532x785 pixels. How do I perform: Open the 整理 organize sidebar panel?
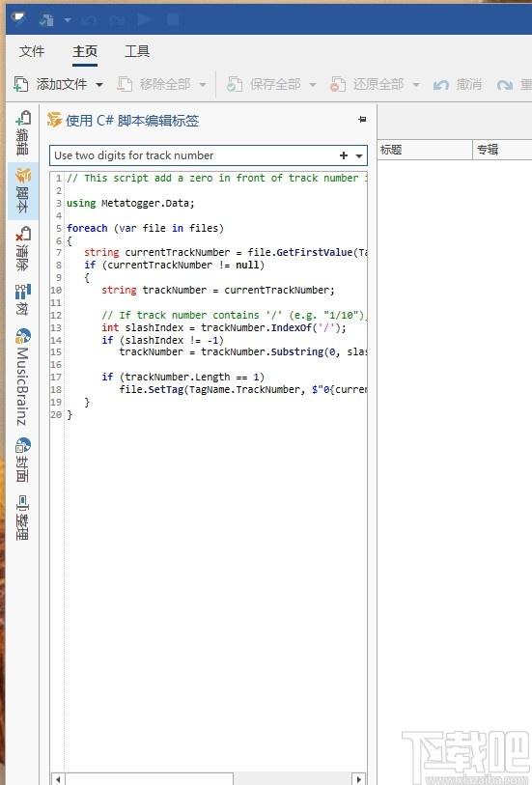point(22,518)
